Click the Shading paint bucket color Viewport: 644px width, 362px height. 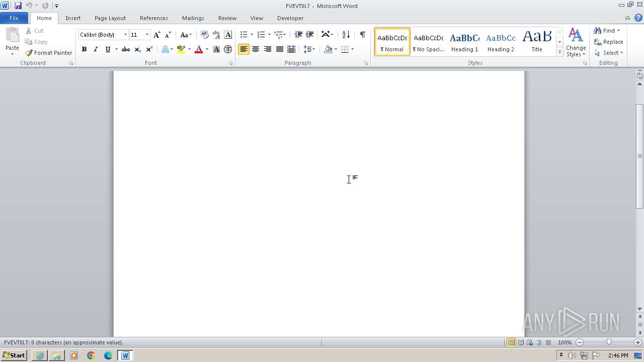point(328,49)
